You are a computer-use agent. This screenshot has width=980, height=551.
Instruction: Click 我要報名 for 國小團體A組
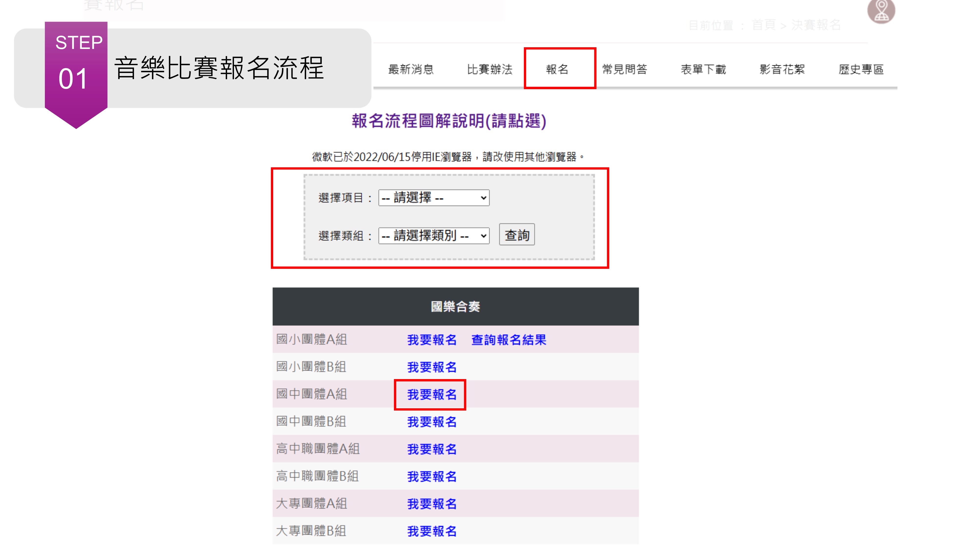432,340
